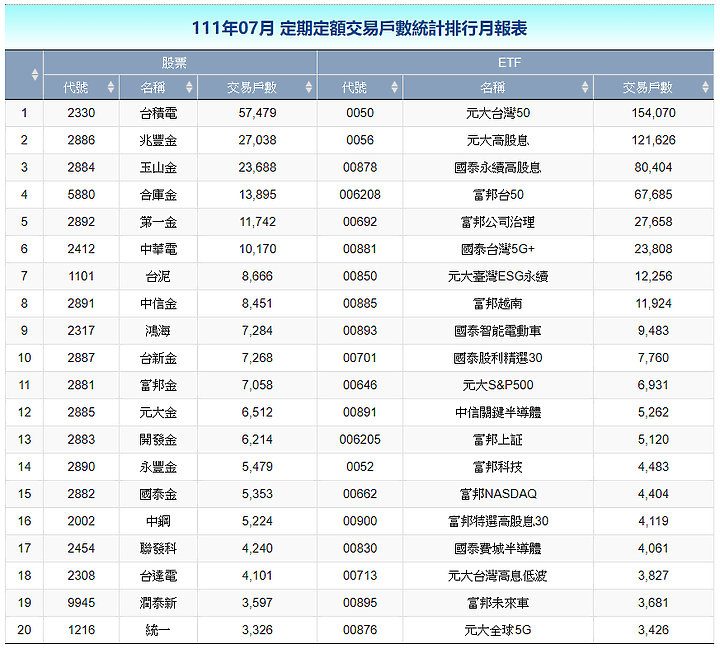Image resolution: width=720 pixels, height=649 pixels.
Task: Click the 元大金 cell
Action: point(158,412)
